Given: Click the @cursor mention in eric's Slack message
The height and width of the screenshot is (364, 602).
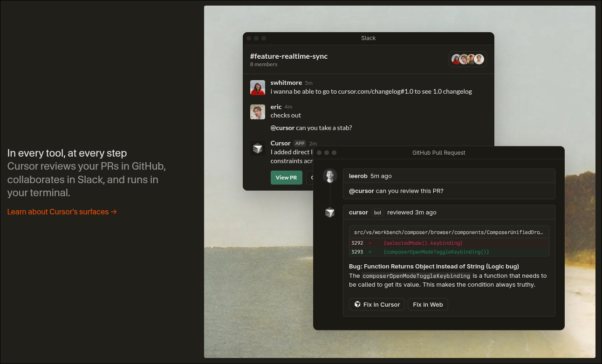Looking at the screenshot, I should (x=282, y=128).
